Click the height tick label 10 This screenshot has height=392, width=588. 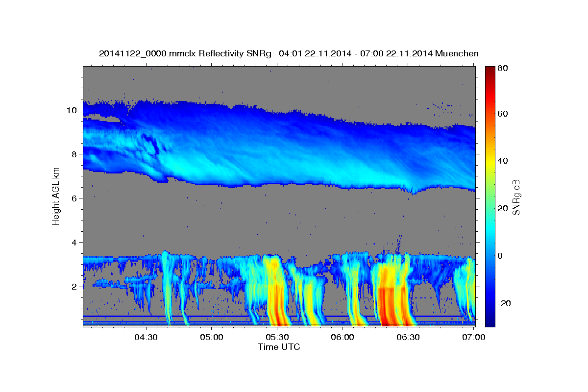pyautogui.click(x=73, y=110)
